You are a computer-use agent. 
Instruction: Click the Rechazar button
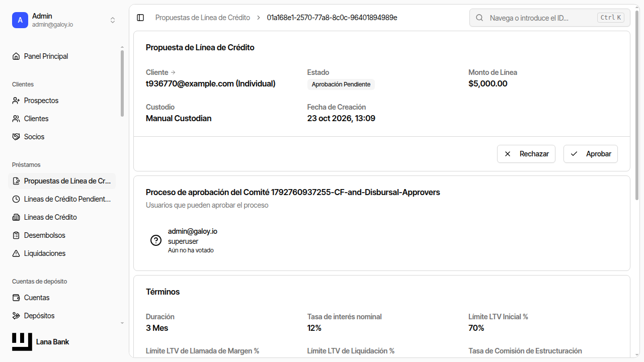tap(526, 154)
